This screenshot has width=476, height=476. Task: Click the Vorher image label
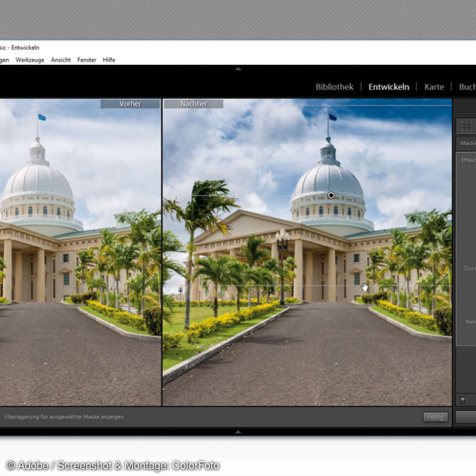pyautogui.click(x=130, y=104)
